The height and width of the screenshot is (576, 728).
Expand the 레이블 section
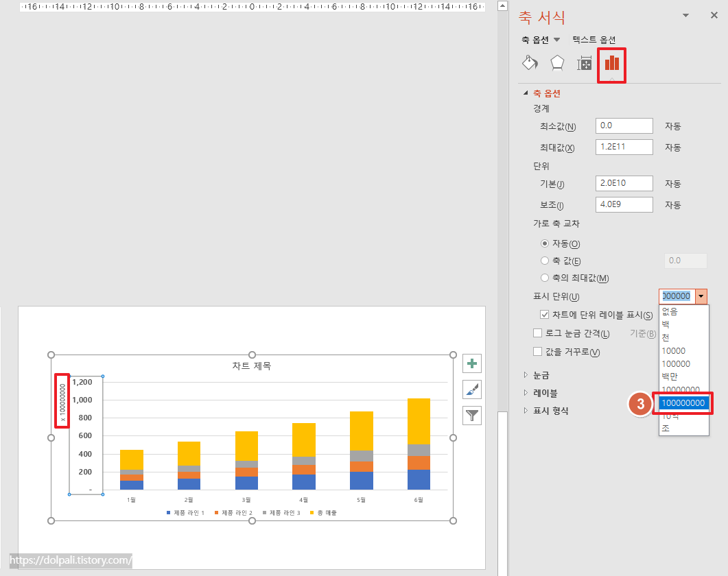pyautogui.click(x=526, y=393)
